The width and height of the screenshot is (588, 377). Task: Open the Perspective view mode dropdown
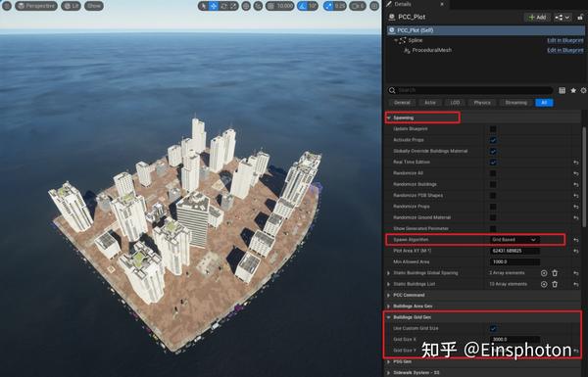(x=36, y=6)
